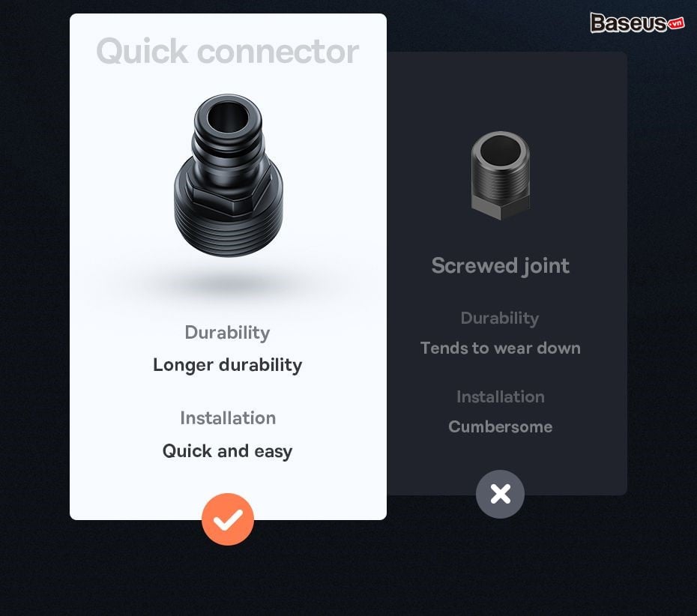
Task: Click Tends to wear down text
Action: [x=501, y=348]
